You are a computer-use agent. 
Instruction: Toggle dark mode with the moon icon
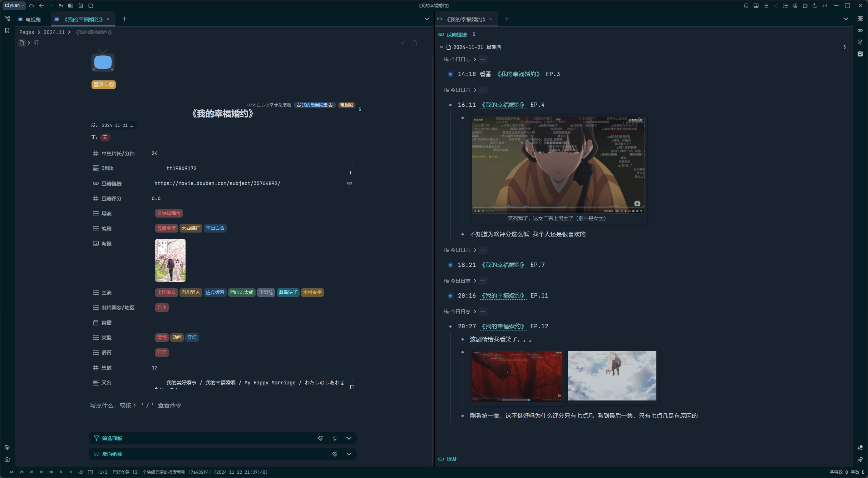pyautogui.click(x=815, y=6)
